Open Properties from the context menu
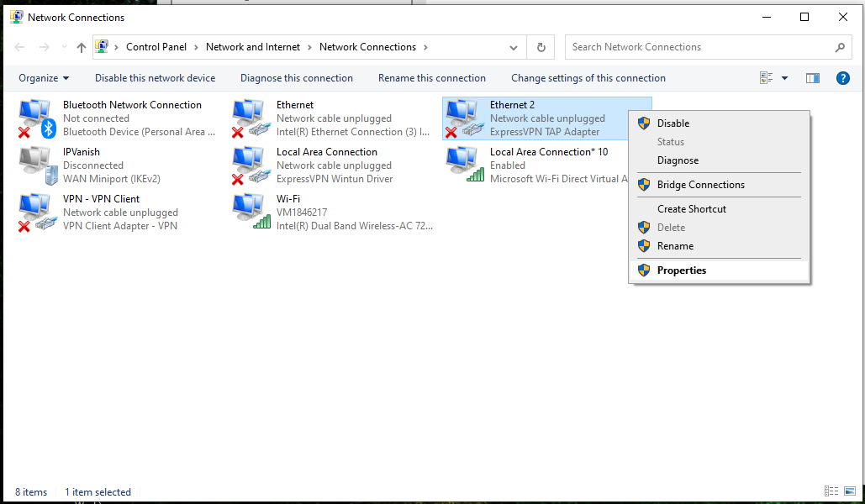 (719, 270)
